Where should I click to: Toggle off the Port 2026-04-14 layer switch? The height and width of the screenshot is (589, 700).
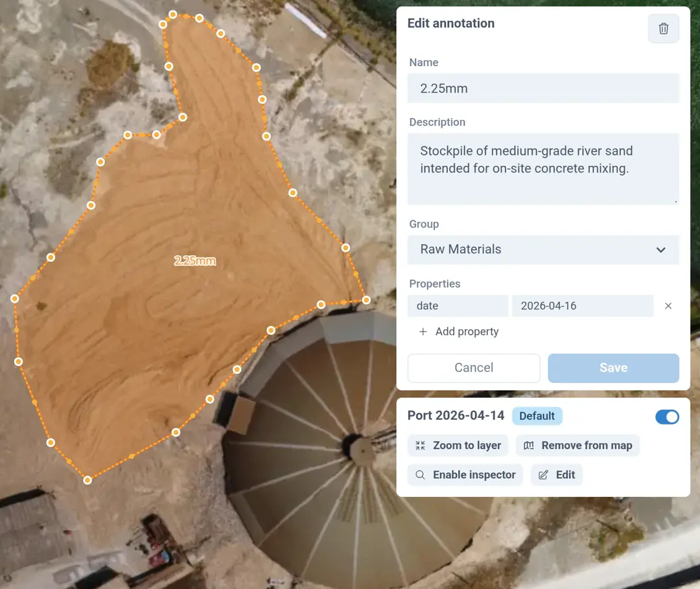[667, 417]
